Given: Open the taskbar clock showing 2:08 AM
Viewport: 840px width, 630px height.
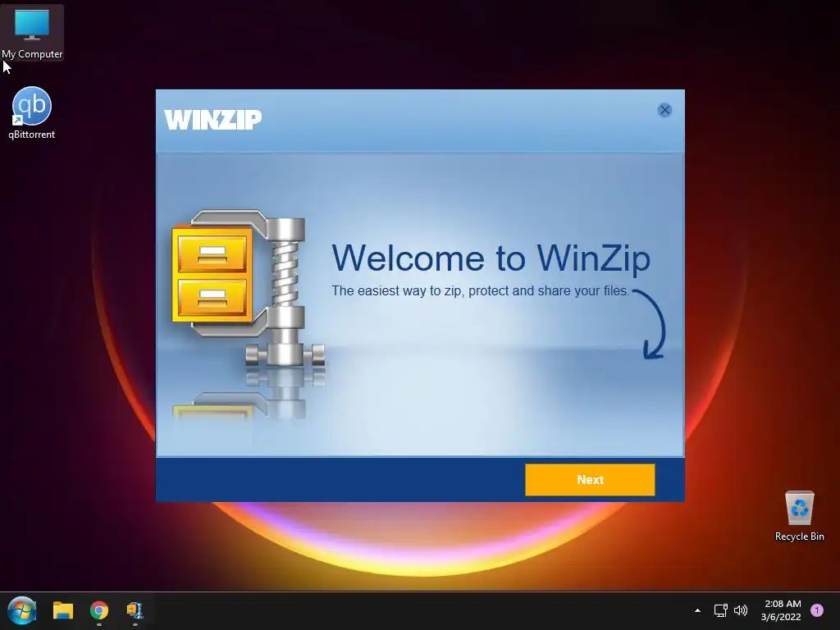Looking at the screenshot, I should (x=781, y=610).
